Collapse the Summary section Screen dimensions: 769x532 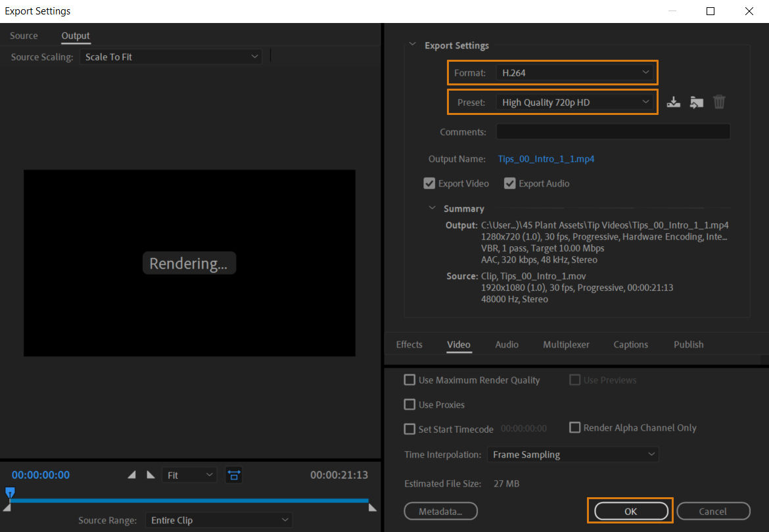(x=432, y=208)
